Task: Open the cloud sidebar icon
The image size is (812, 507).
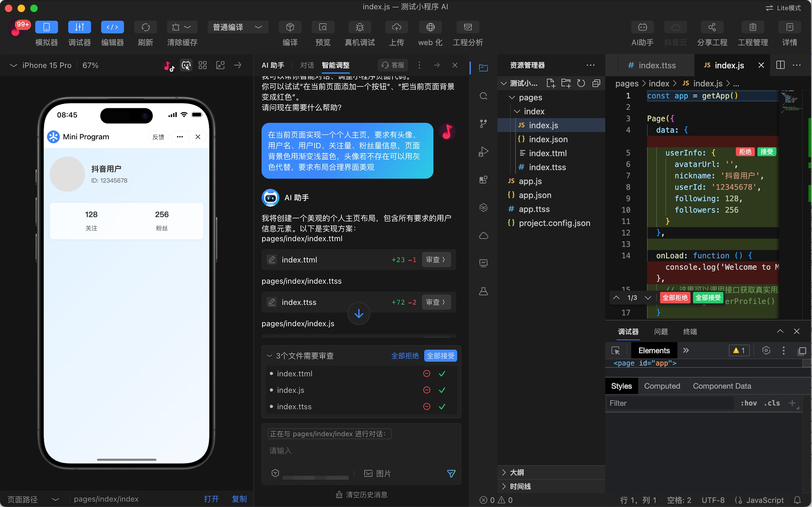Action: pos(483,235)
